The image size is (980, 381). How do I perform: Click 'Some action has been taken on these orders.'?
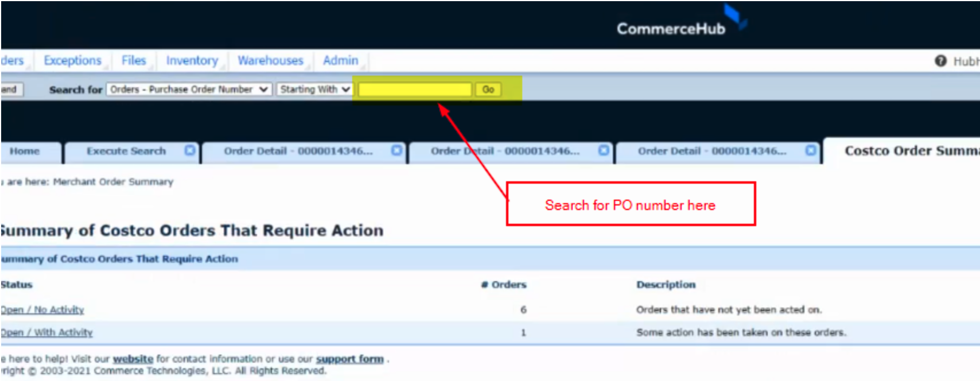pyautogui.click(x=741, y=332)
